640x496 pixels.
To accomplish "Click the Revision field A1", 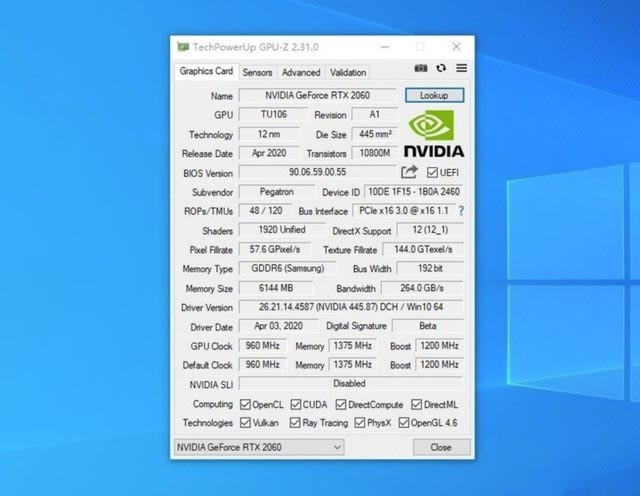I will (x=375, y=114).
